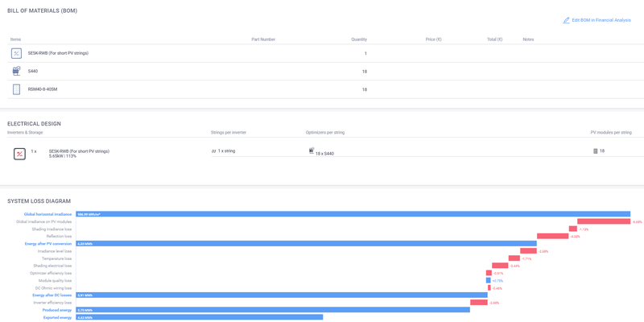Click the Part Number column header
The height and width of the screenshot is (322, 644).
(x=263, y=39)
